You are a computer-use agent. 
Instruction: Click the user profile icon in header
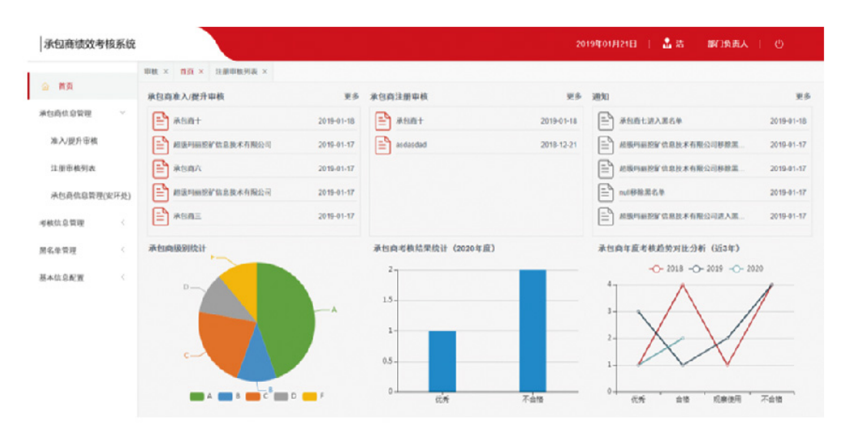click(x=667, y=44)
